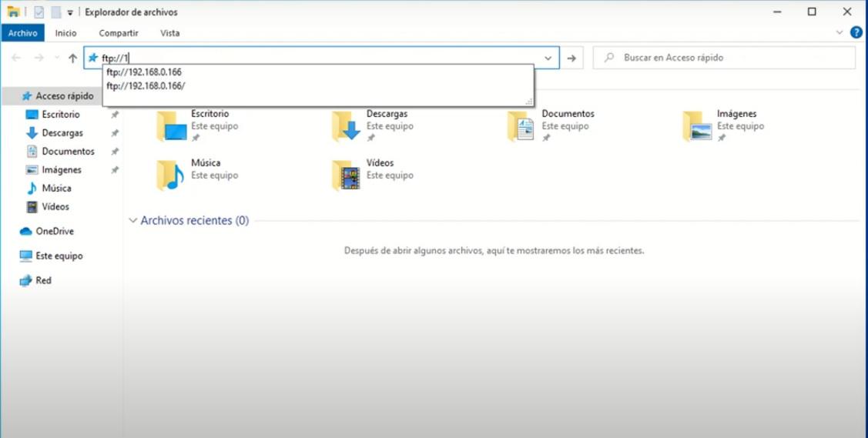Click the Properties quick access toolbar icon
868x438 pixels.
[x=39, y=12]
